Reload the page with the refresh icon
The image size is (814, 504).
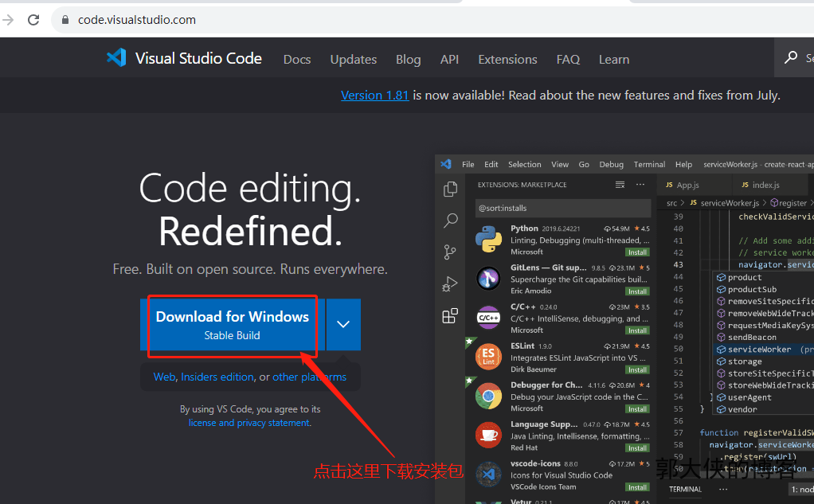tap(33, 20)
